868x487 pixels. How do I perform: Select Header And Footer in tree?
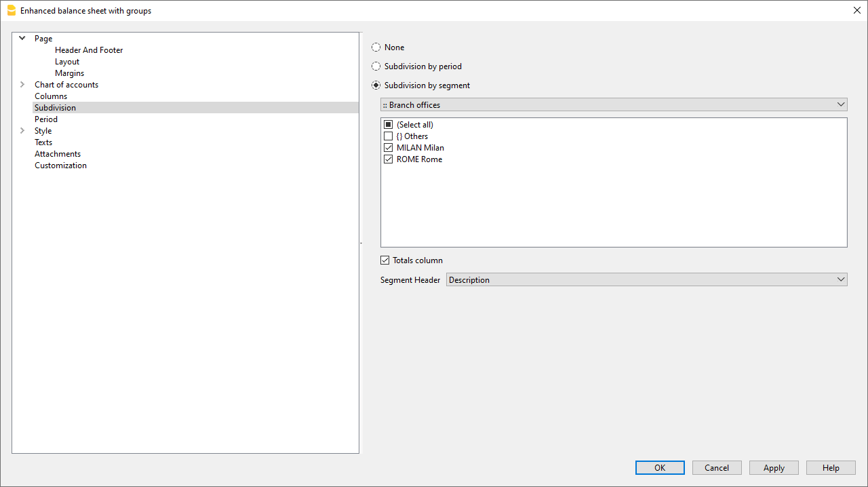[x=89, y=50]
